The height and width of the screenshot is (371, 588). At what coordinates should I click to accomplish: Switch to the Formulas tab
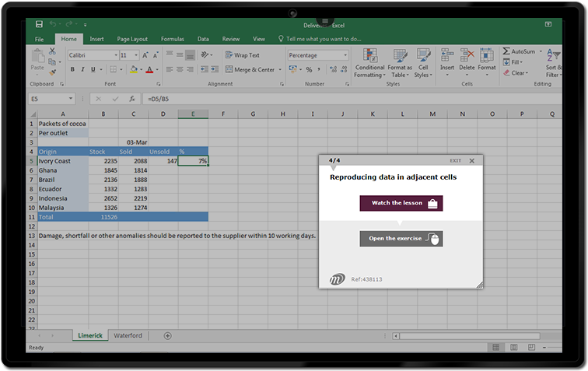173,39
